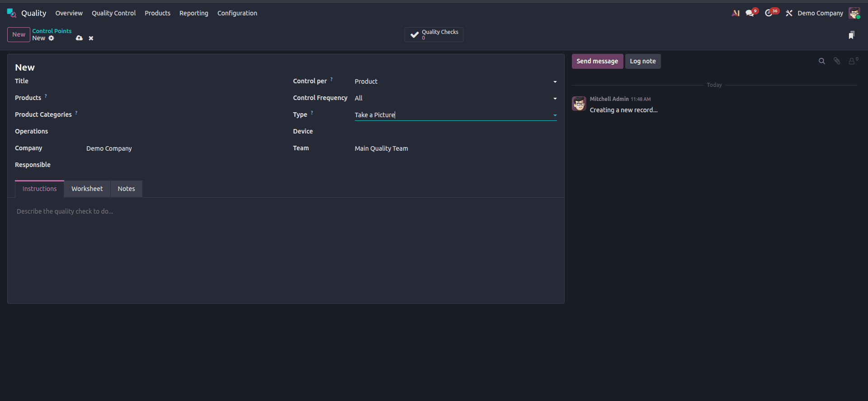Click the Company field showing Demo Company
This screenshot has height=401, width=868.
[x=183, y=148]
